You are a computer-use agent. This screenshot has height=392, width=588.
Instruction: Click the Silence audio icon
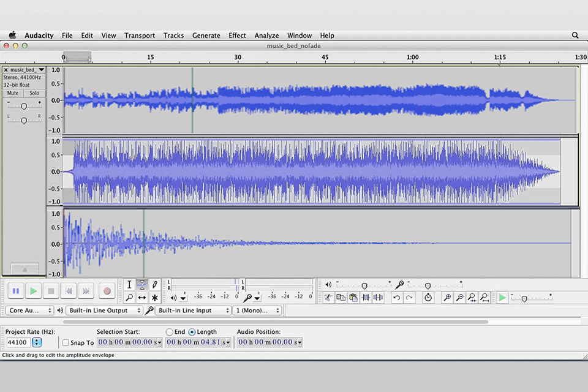(378, 298)
